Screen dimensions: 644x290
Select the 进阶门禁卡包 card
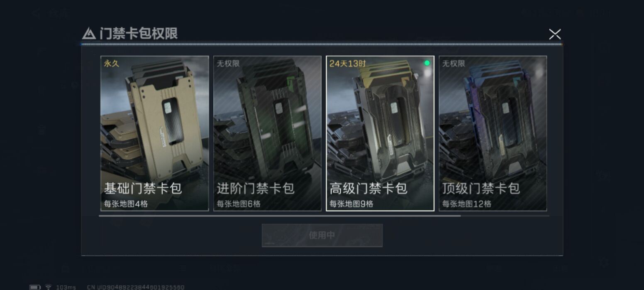pos(267,133)
